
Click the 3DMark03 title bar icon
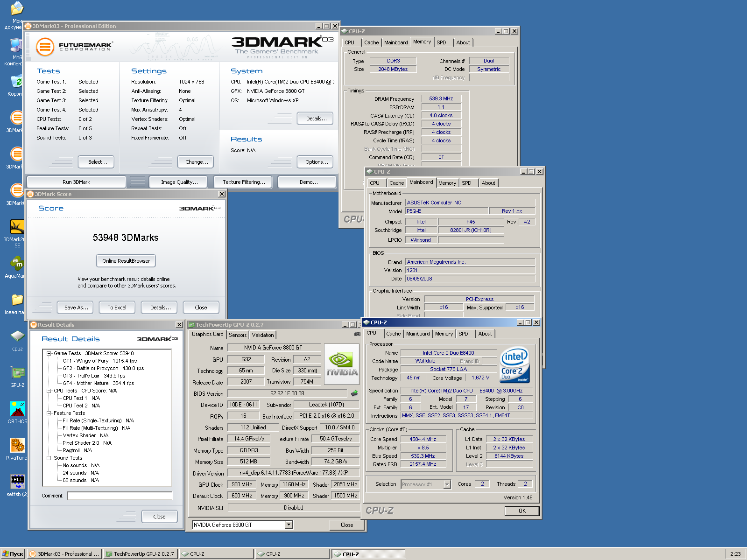coord(28,26)
